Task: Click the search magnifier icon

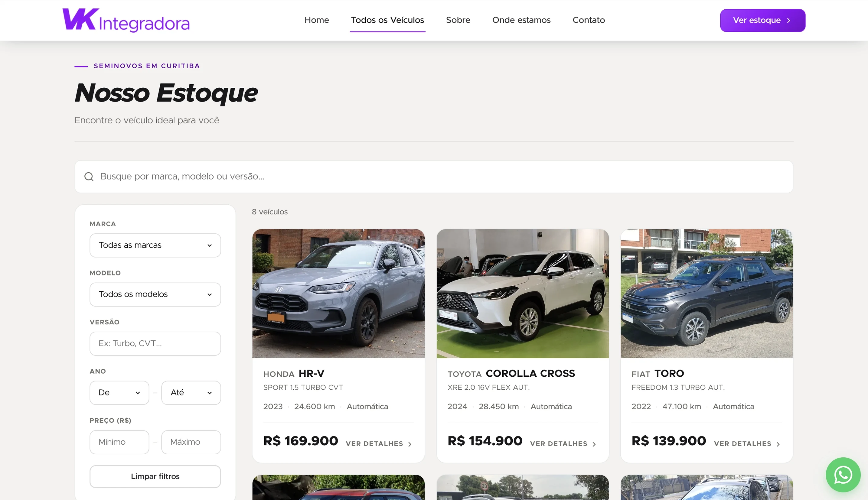Action: (x=89, y=177)
